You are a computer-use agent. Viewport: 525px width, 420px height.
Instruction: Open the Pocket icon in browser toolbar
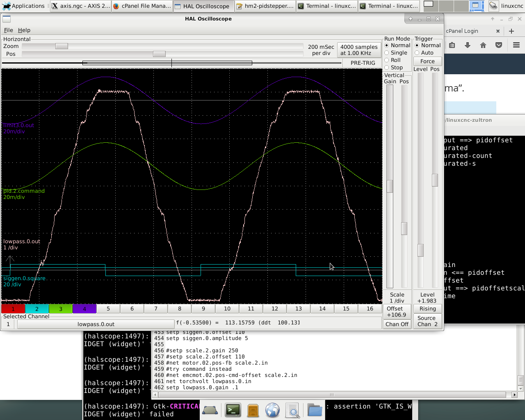tap(499, 45)
